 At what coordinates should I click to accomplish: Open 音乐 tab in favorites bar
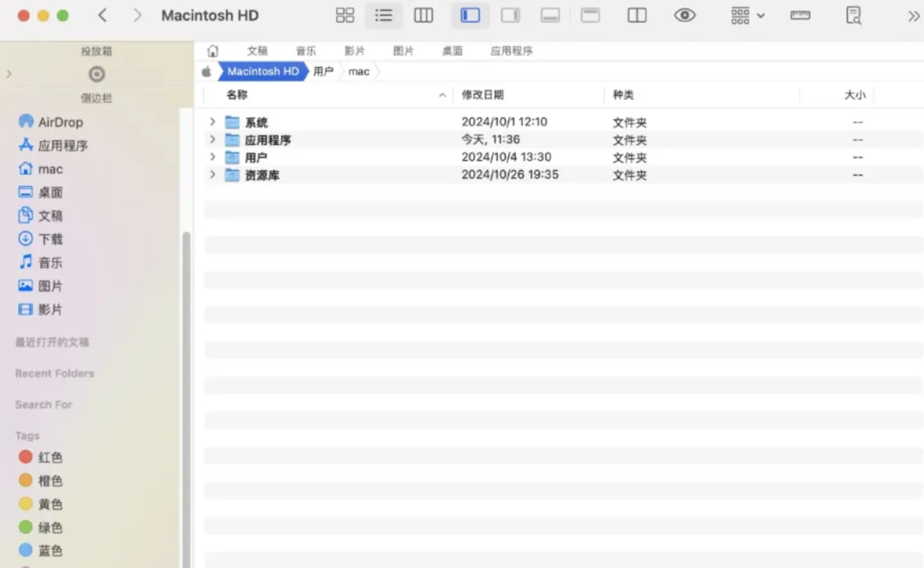click(x=305, y=51)
